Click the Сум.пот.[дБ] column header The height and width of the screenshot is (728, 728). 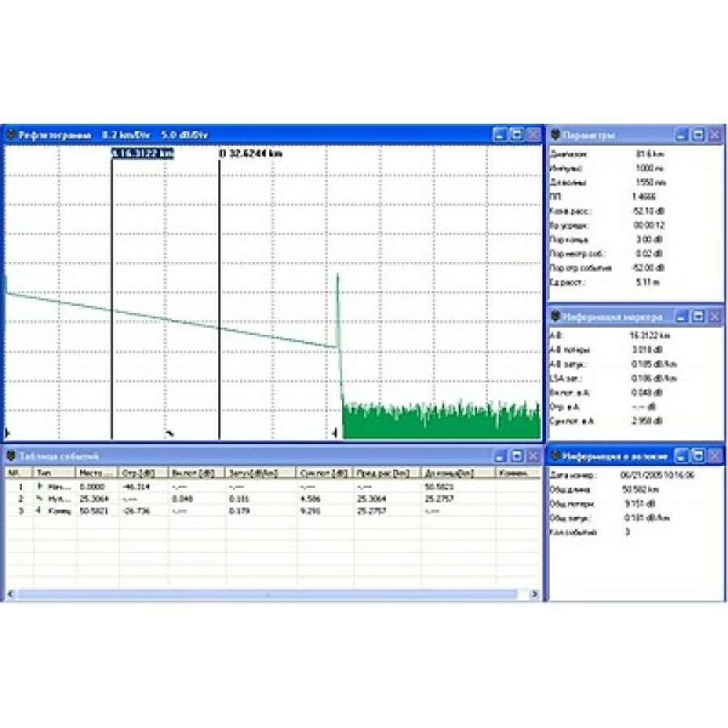coord(325,472)
